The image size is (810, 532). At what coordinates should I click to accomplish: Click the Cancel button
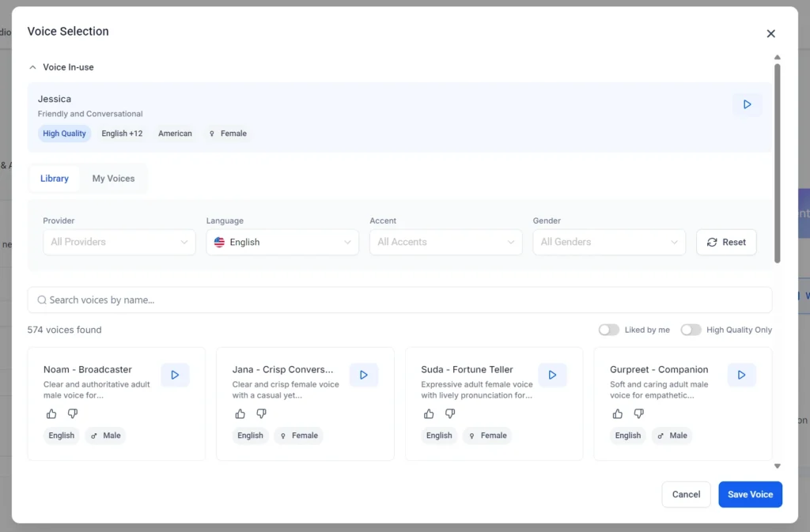tap(686, 494)
